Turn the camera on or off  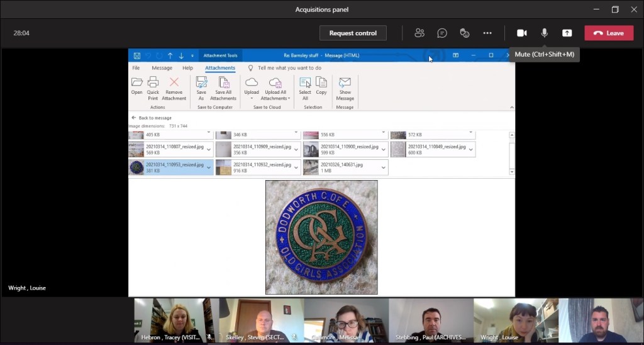pyautogui.click(x=521, y=33)
